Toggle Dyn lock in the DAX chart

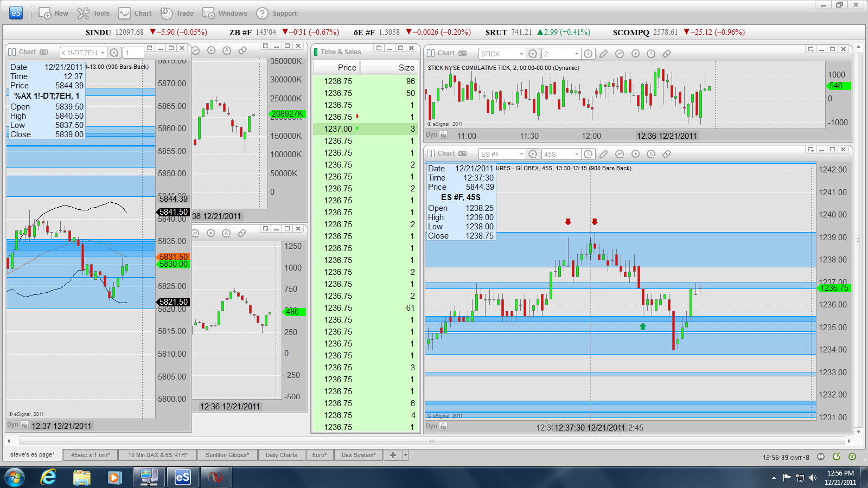(x=24, y=425)
